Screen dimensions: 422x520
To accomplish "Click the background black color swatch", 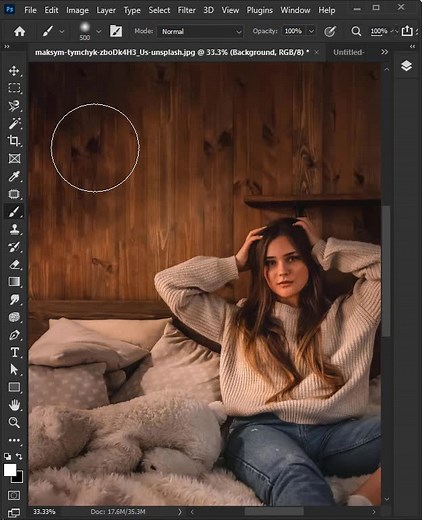I will click(19, 478).
